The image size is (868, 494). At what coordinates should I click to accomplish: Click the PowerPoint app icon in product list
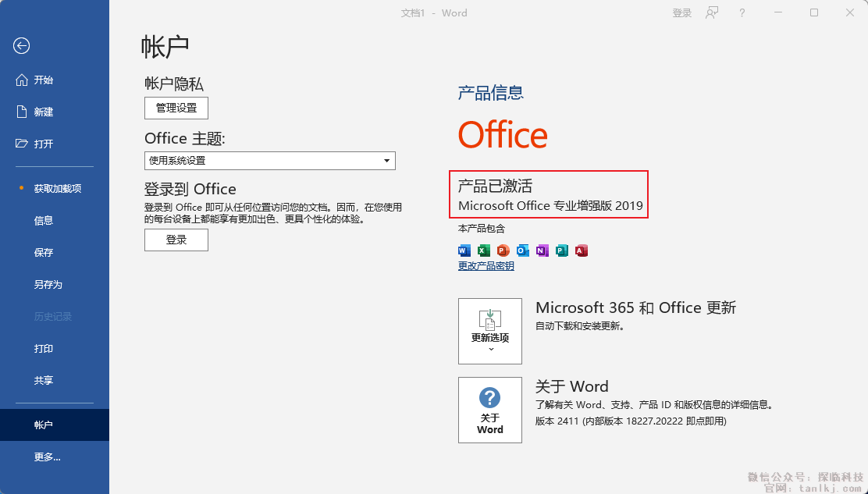click(x=503, y=251)
